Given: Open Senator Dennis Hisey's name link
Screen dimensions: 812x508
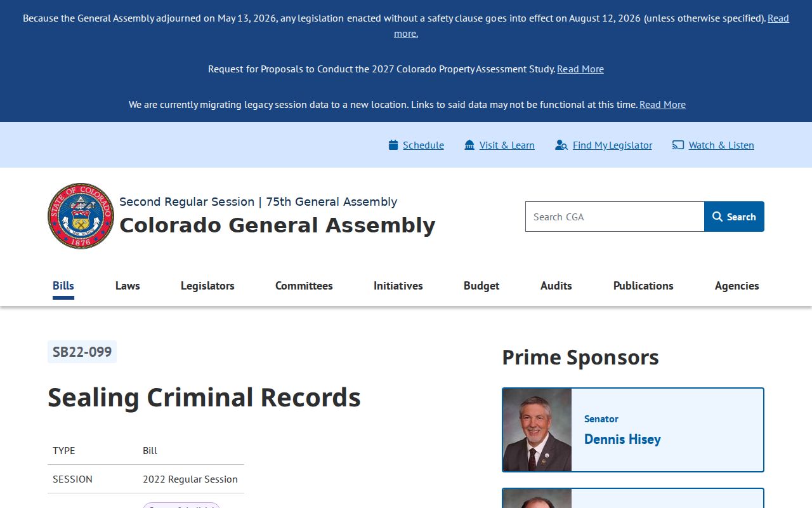Looking at the screenshot, I should coord(622,439).
